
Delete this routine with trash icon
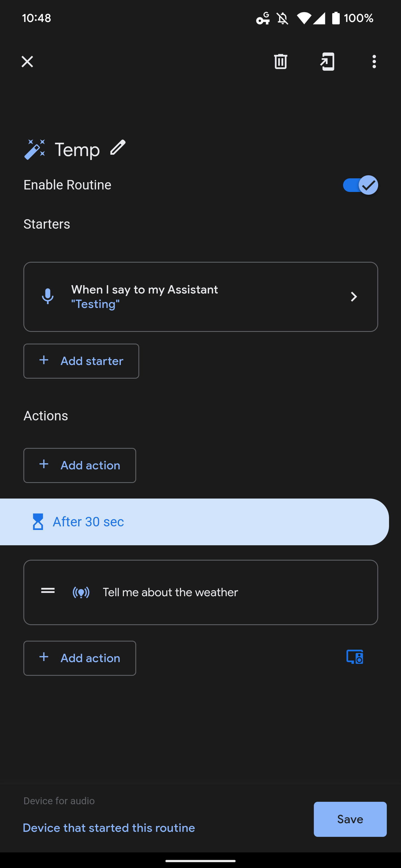click(280, 61)
